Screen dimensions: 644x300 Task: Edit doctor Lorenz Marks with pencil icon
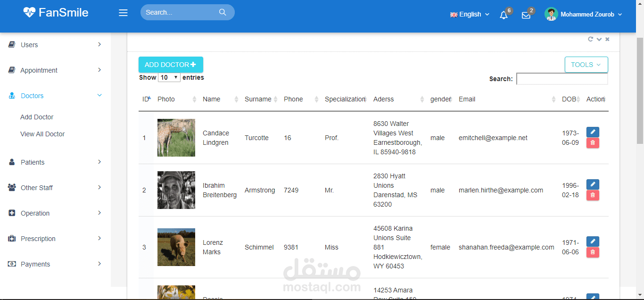point(593,242)
